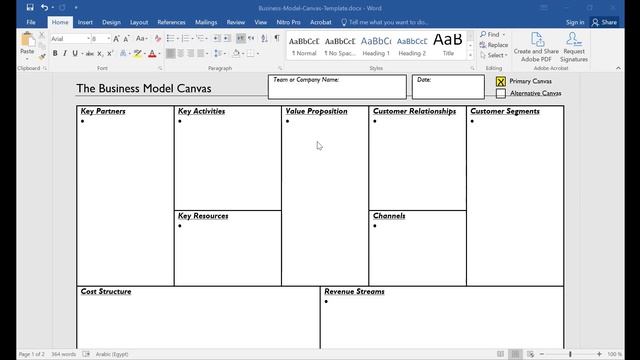
Task: Click the Share button
Action: pyautogui.click(x=604, y=22)
